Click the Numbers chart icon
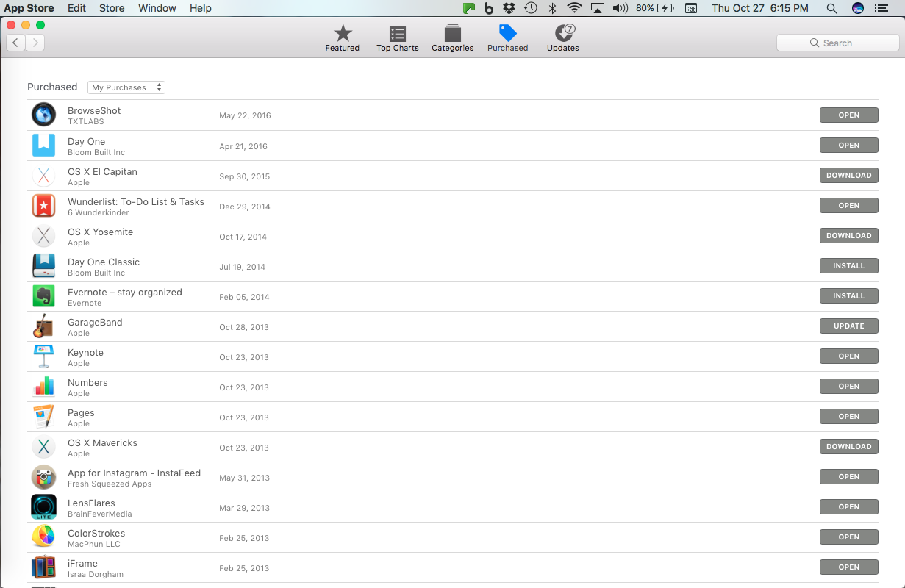The image size is (905, 588). coord(44,386)
